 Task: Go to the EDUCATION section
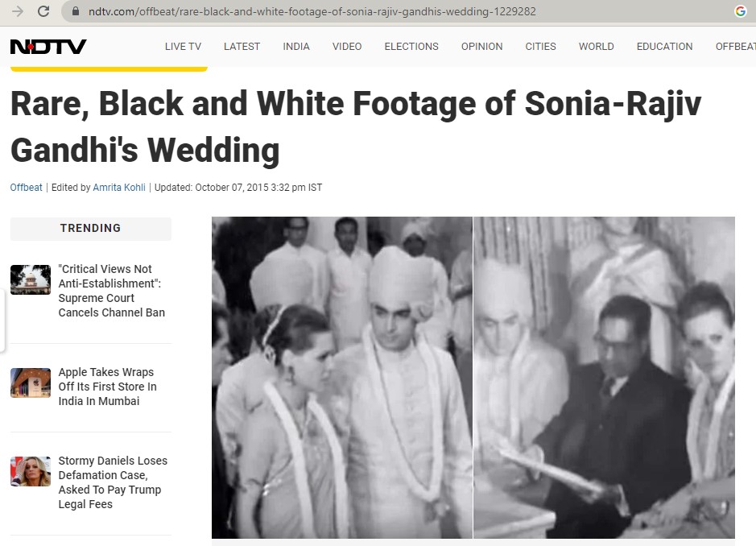(664, 46)
